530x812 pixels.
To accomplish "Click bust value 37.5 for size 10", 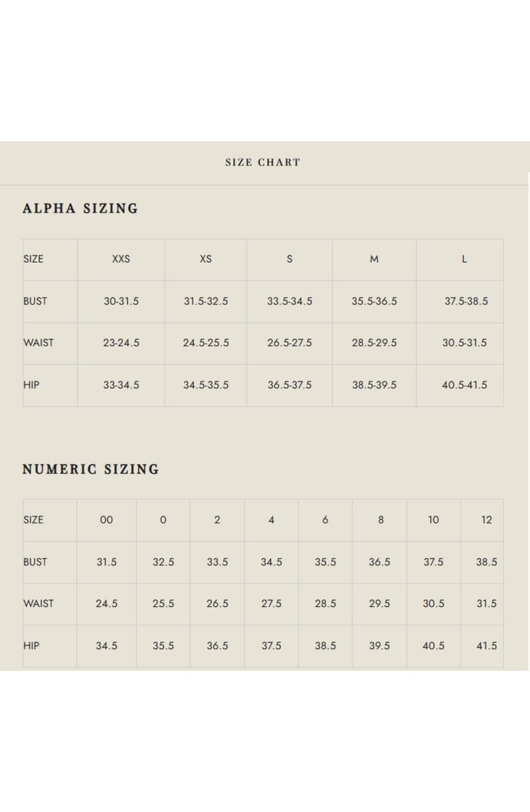I will (x=434, y=562).
